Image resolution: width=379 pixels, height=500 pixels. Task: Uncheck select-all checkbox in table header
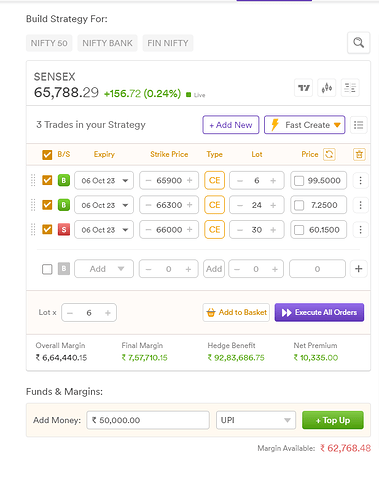coord(47,155)
